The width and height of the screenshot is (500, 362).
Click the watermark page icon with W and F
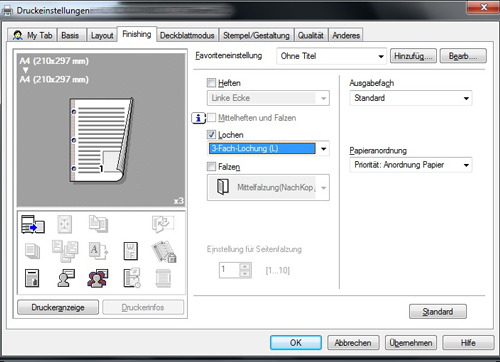pyautogui.click(x=130, y=251)
